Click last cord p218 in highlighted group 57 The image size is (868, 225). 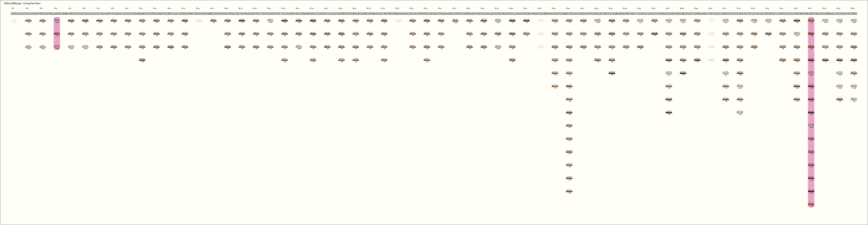pyautogui.click(x=811, y=205)
